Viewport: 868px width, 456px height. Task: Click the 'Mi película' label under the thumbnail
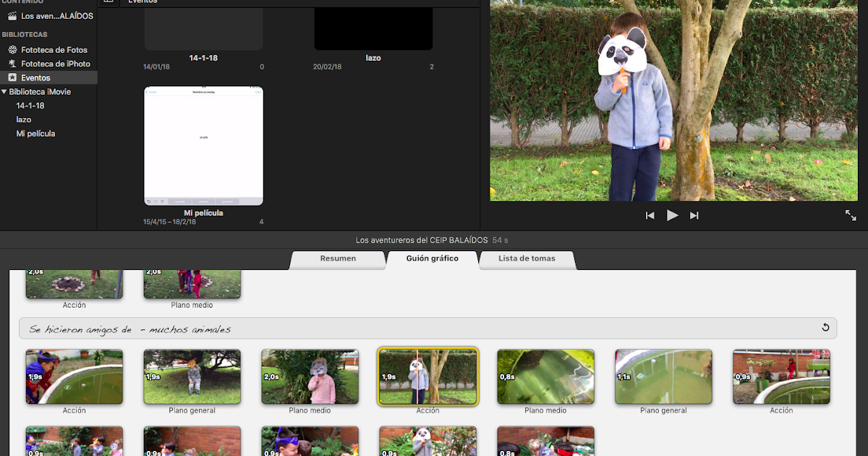pyautogui.click(x=203, y=213)
